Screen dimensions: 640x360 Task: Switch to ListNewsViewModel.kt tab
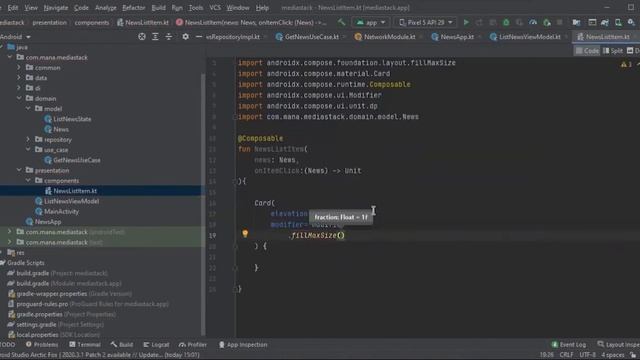[x=529, y=37]
